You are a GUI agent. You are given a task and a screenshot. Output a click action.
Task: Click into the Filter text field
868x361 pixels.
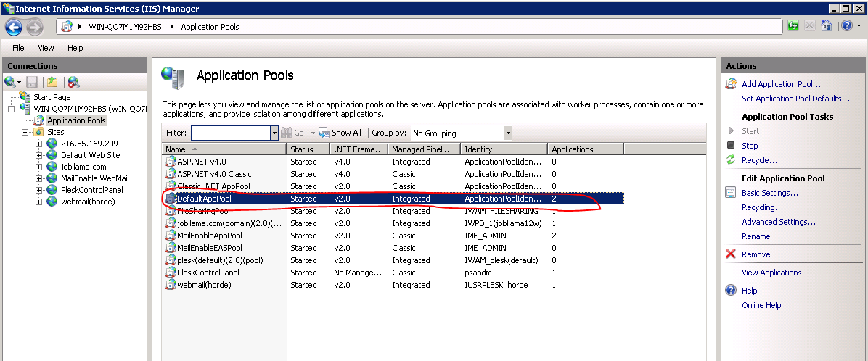click(230, 133)
